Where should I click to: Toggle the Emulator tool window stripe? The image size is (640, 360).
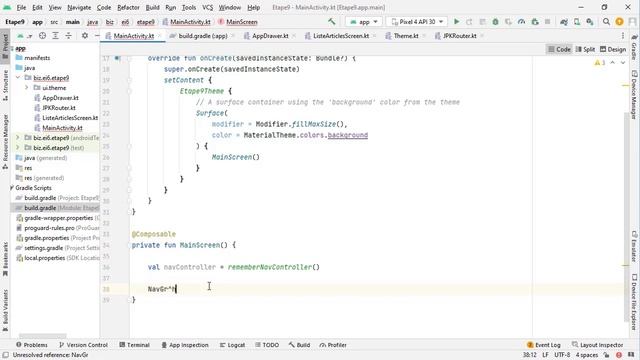(635, 246)
